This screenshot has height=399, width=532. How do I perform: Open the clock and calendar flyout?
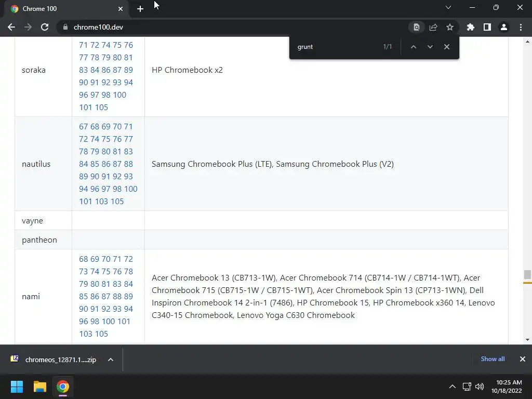[507, 387]
